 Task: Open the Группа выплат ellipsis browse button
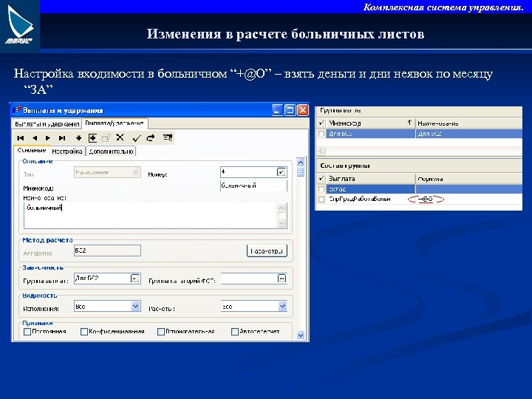[x=135, y=279]
